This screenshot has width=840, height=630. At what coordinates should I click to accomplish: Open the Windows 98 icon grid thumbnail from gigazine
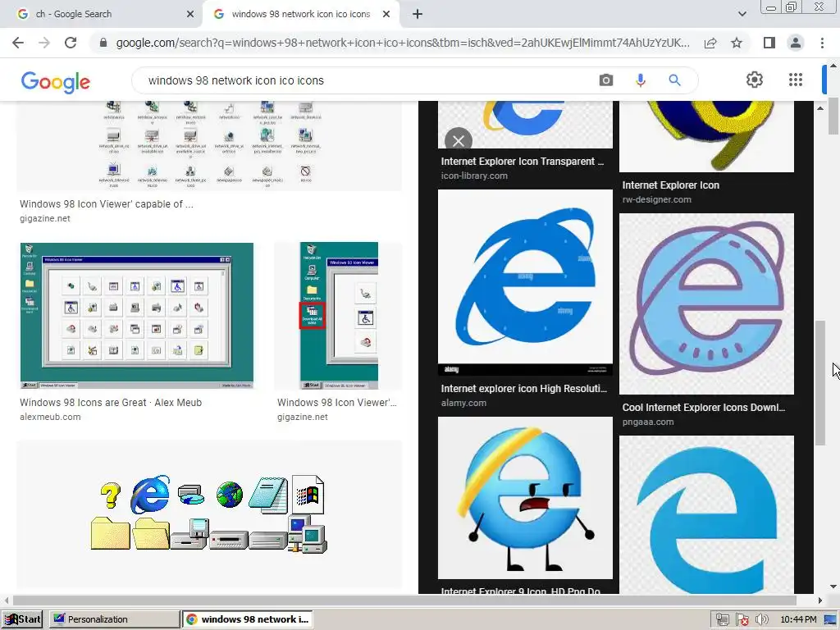pos(209,146)
